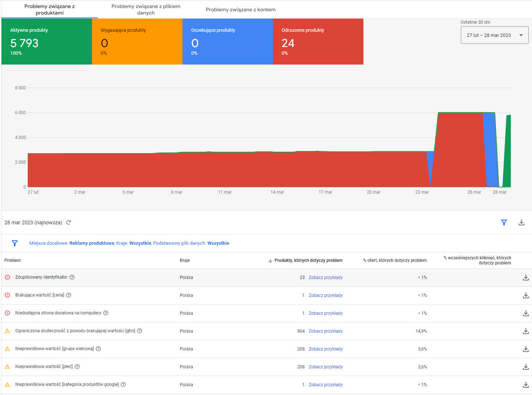Download [kategoria produktów google] row data
This screenshot has width=532, height=395.
pyautogui.click(x=526, y=385)
